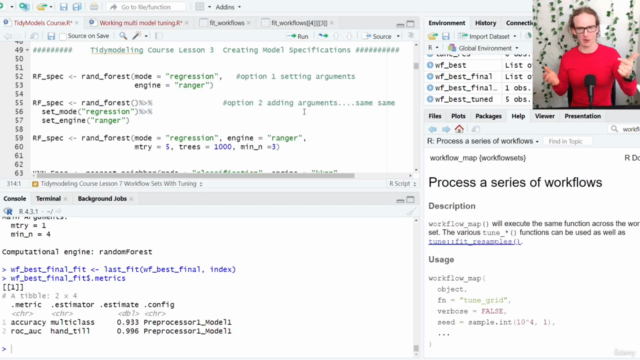Save workspace icon in Environment pane

point(446,36)
